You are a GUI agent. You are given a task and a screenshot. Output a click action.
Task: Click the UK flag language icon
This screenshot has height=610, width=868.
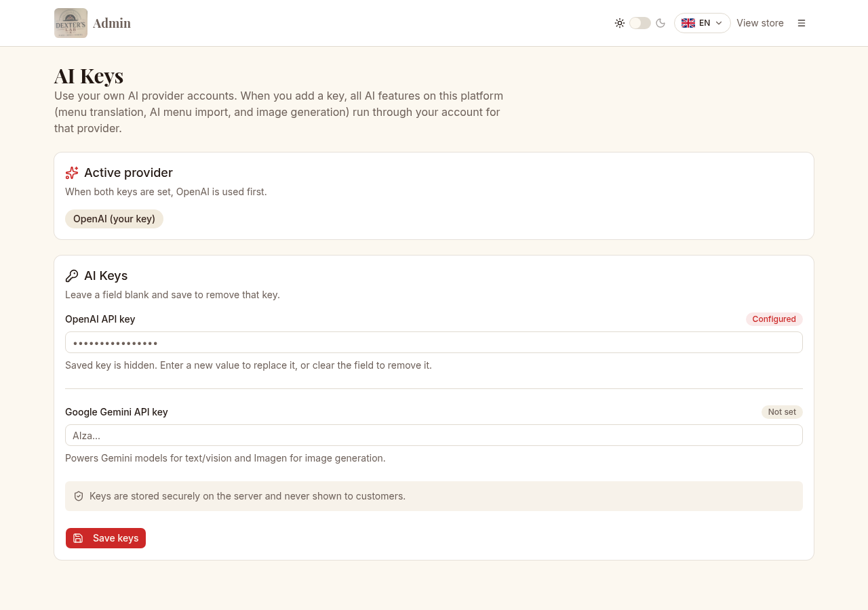coord(688,23)
